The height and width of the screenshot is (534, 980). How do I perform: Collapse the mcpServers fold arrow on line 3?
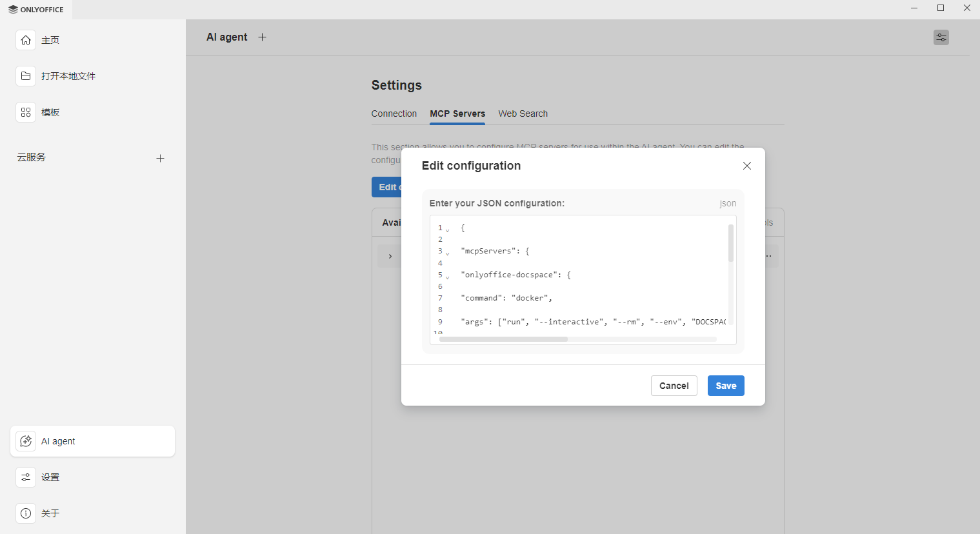point(448,253)
